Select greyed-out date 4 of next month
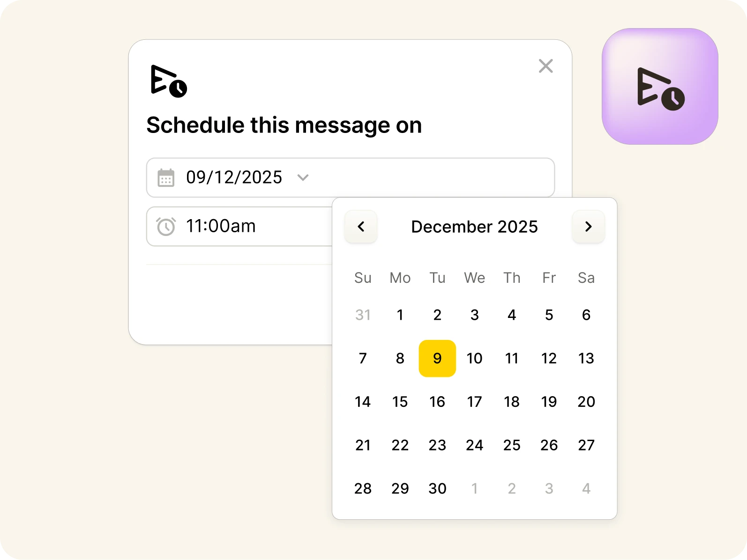 [x=586, y=488]
